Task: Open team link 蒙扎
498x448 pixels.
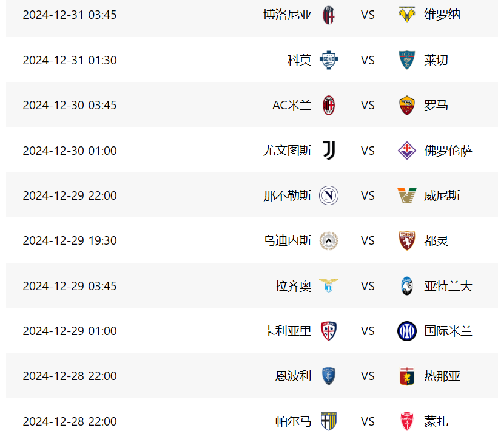Action: tap(436, 421)
